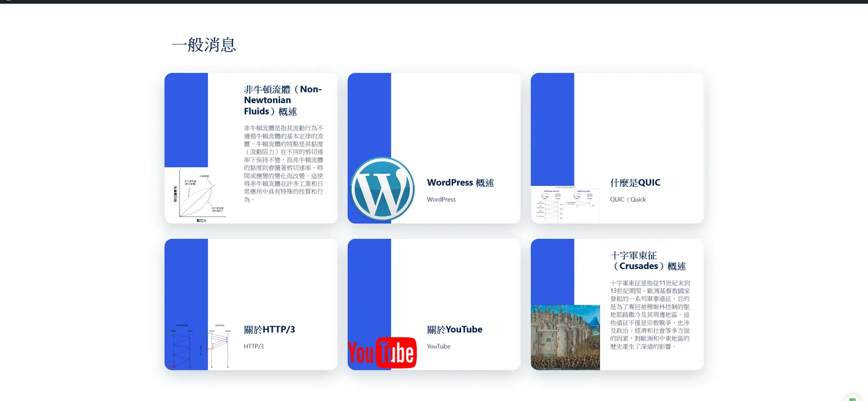The image size is (868, 401).
Task: Click the red YouTube logo
Action: pos(382,352)
